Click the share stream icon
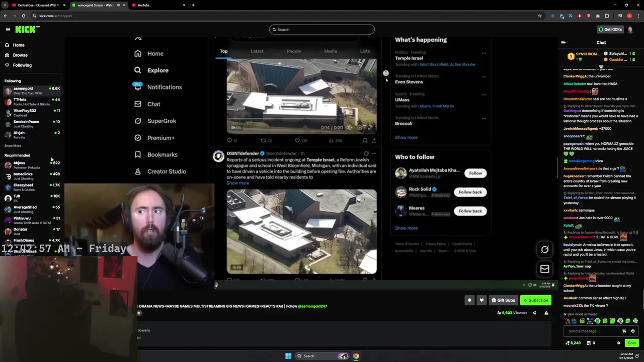 tap(534, 313)
